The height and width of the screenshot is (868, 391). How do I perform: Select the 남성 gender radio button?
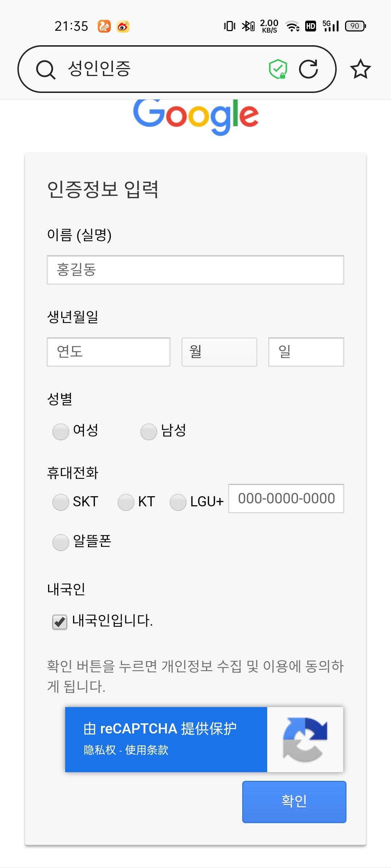149,432
